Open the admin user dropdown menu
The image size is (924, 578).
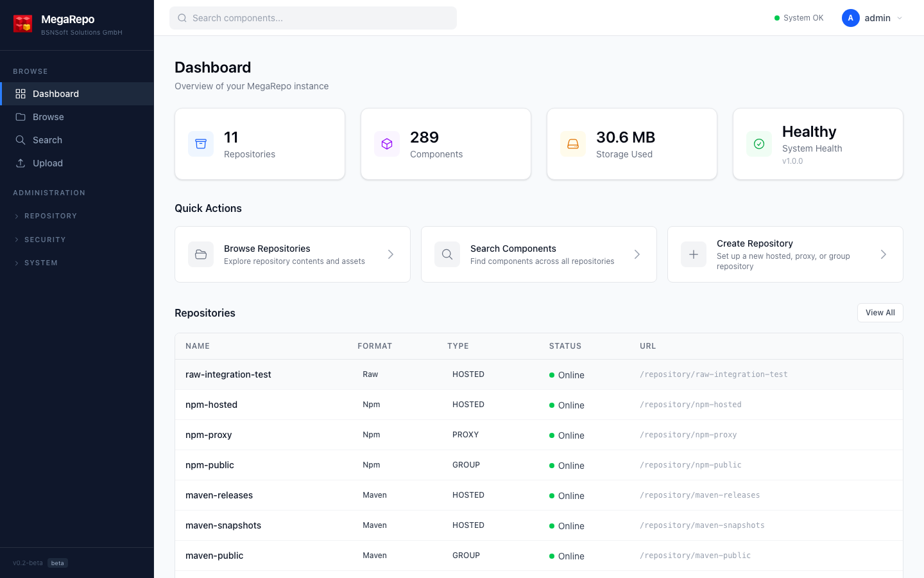pos(899,18)
